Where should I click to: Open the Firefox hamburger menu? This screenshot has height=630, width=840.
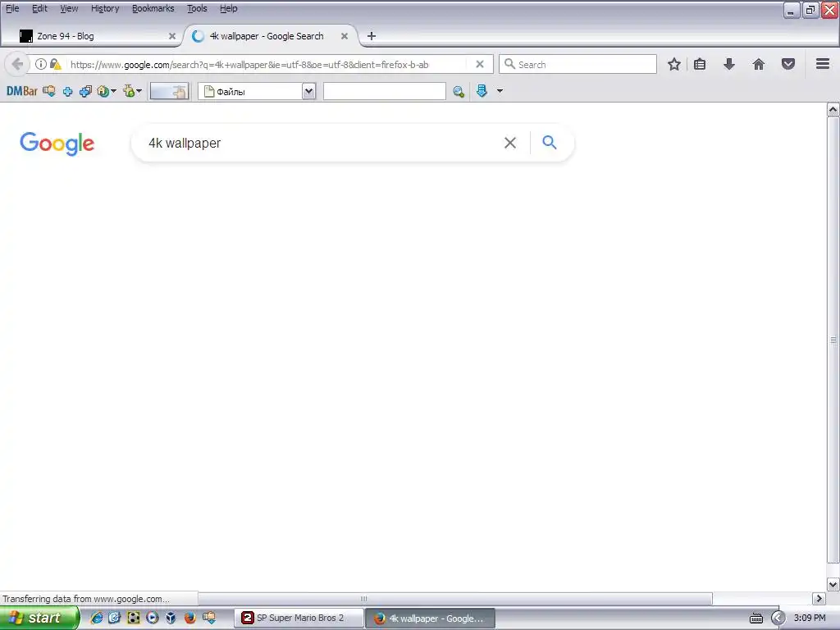823,64
